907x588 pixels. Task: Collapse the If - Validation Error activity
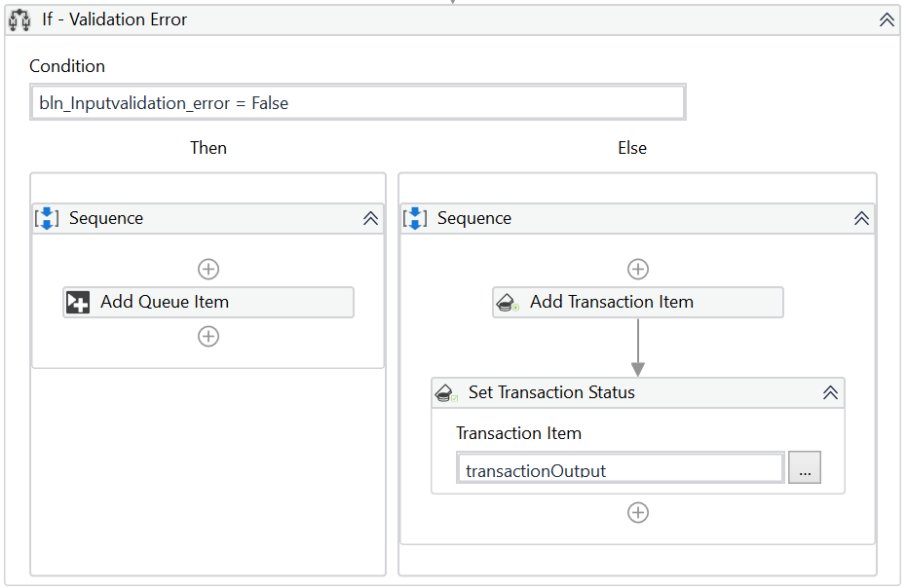coord(885,18)
